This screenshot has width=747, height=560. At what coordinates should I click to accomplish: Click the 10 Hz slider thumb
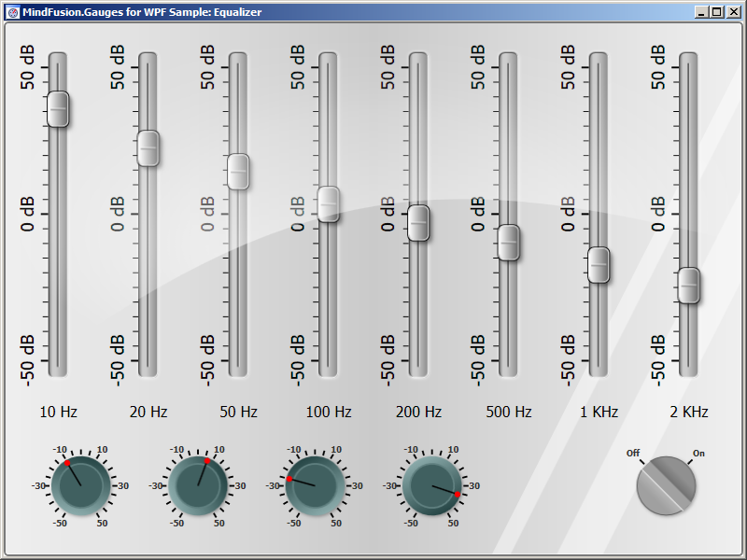(58, 109)
